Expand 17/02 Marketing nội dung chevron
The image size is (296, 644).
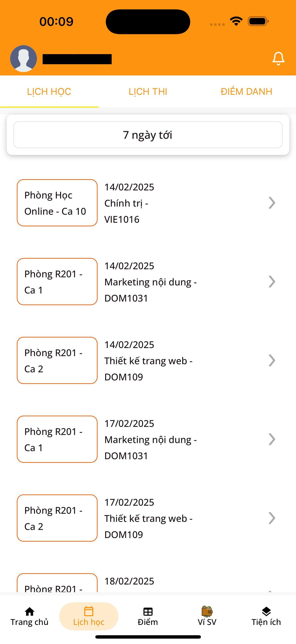click(272, 439)
